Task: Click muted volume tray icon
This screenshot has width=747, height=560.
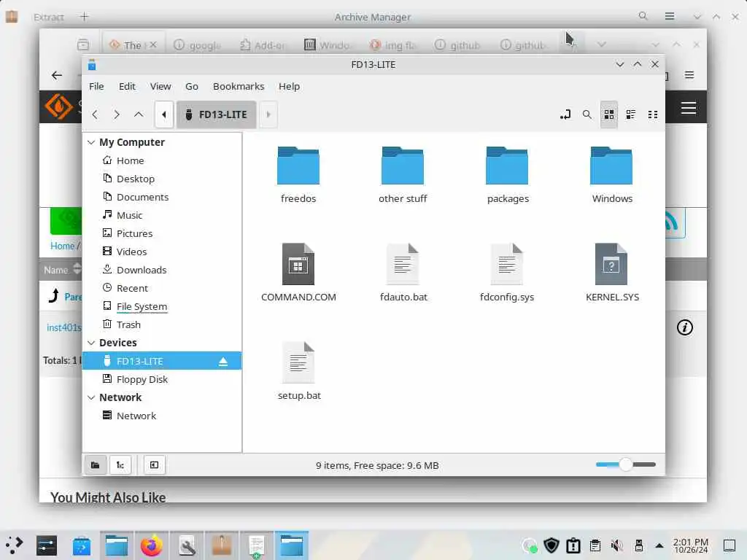Action: pos(617,545)
